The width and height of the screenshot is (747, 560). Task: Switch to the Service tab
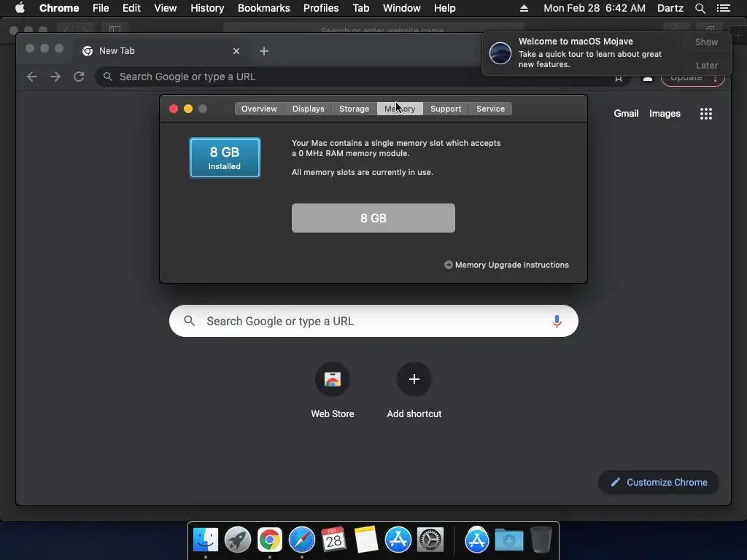pyautogui.click(x=490, y=109)
